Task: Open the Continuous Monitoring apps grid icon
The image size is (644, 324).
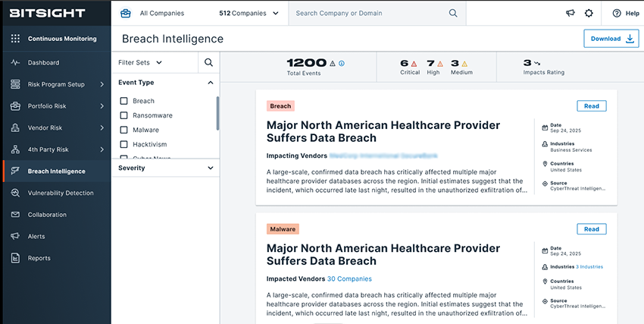Action: click(x=15, y=39)
